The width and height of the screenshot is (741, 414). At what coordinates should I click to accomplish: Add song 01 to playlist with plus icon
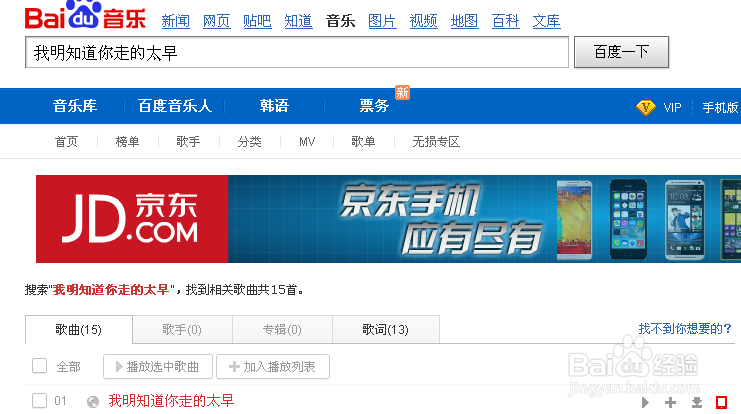(670, 403)
